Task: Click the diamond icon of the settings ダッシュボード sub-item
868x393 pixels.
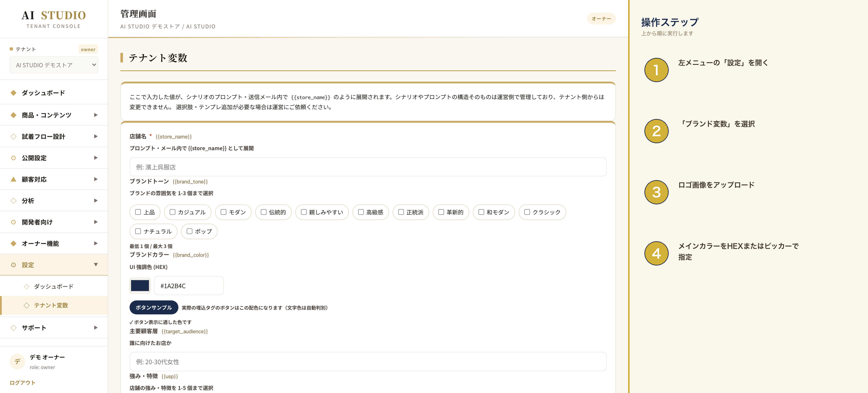Action: click(27, 286)
